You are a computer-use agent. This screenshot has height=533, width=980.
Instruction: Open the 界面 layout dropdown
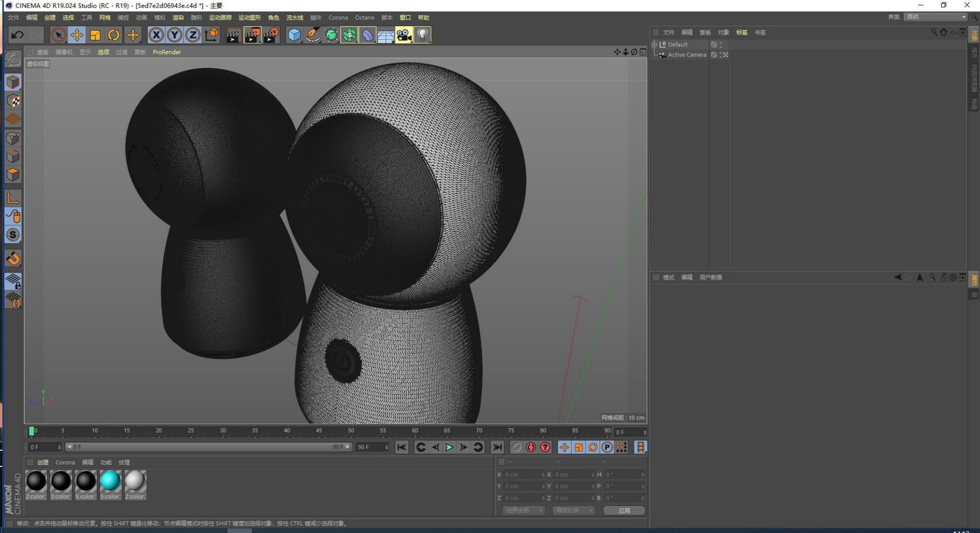936,17
